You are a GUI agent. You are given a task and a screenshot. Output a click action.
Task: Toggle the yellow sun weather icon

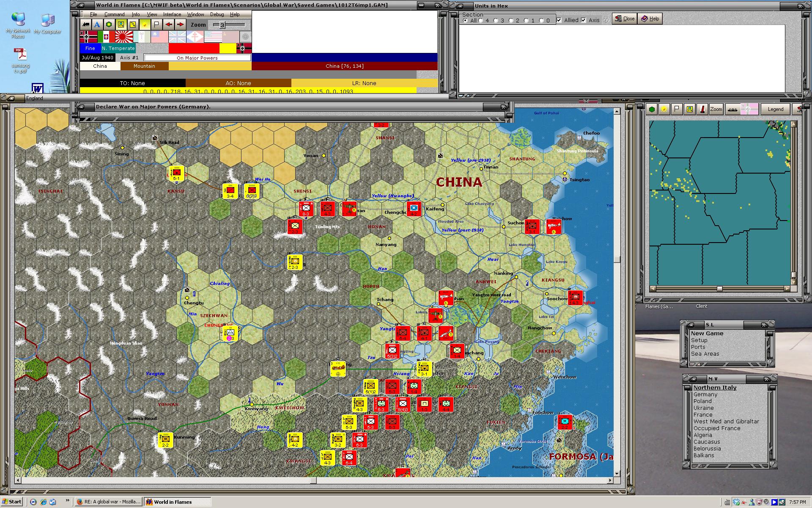145,25
